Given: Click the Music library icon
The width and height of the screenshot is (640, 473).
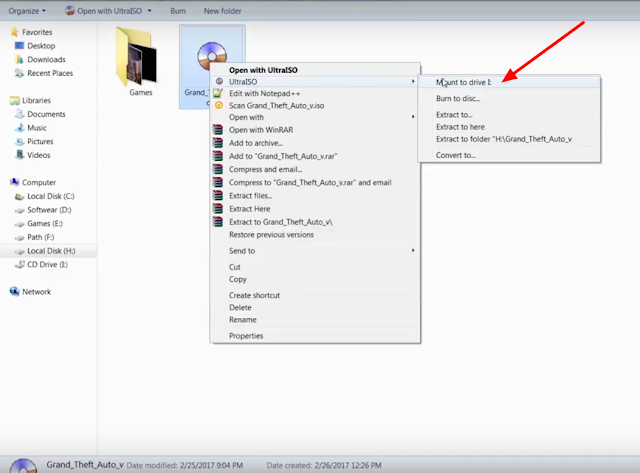Looking at the screenshot, I should (x=19, y=128).
